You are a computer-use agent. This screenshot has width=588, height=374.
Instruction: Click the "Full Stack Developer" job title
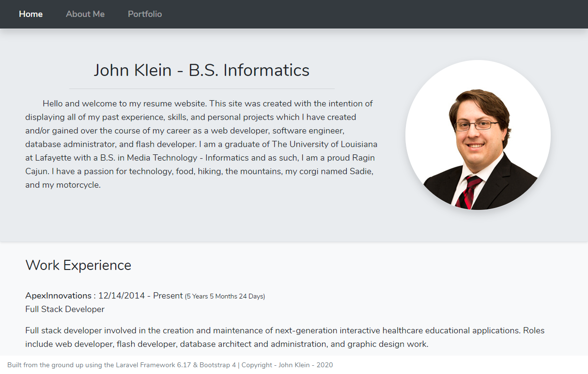coord(65,309)
